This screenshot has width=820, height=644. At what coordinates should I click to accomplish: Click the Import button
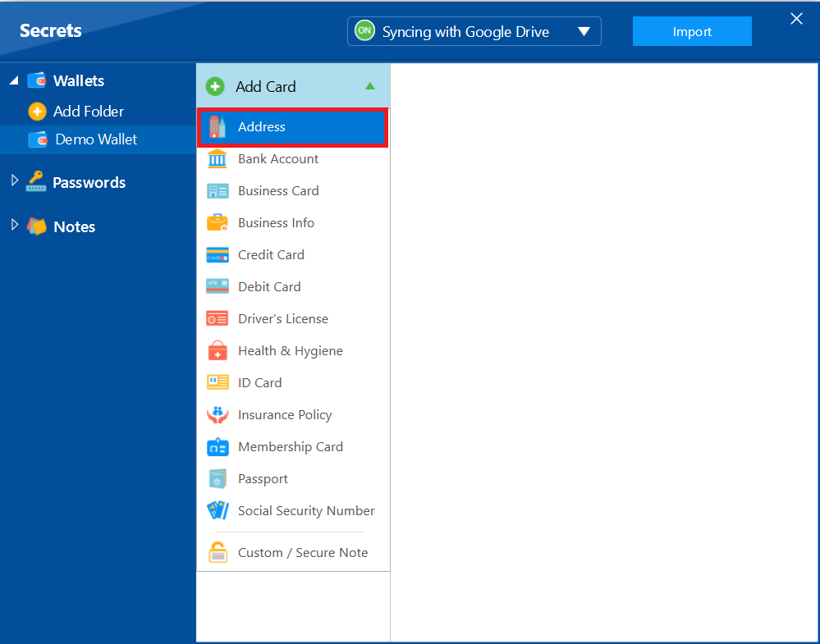tap(692, 31)
